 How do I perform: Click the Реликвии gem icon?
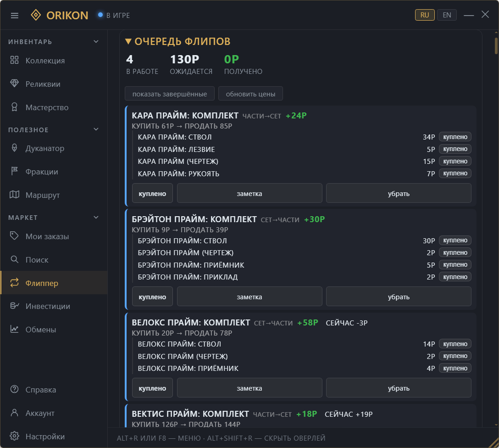point(14,84)
